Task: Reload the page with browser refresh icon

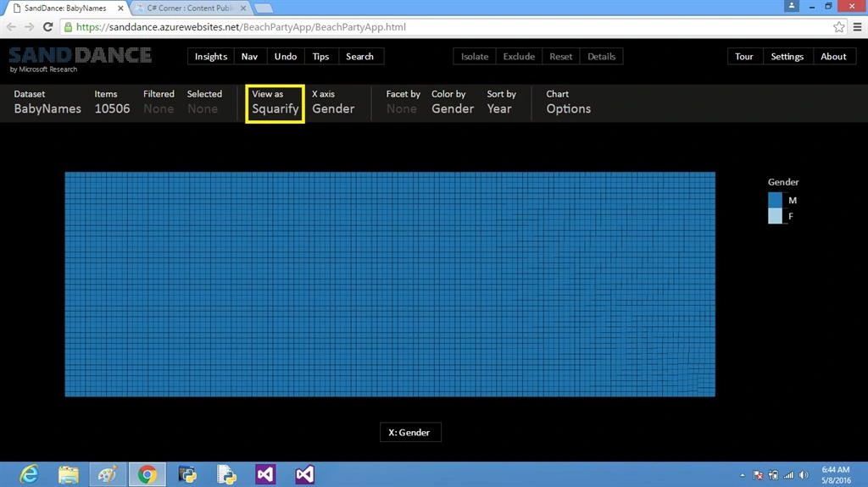Action: (x=47, y=26)
